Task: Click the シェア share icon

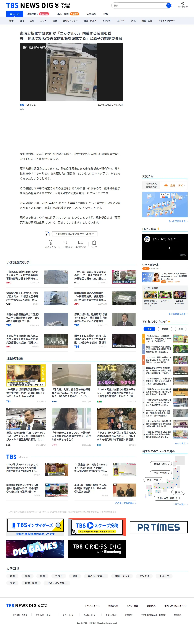Action: [x=94, y=242]
